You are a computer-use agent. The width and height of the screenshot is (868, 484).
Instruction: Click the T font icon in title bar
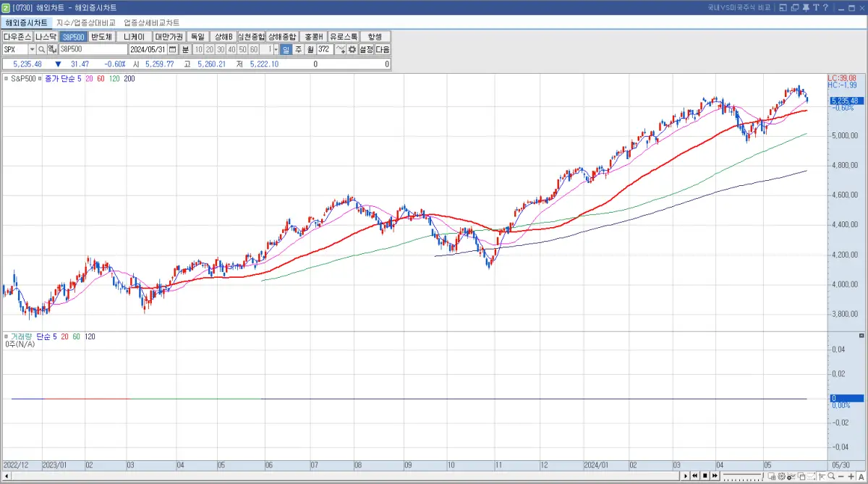click(x=816, y=7)
